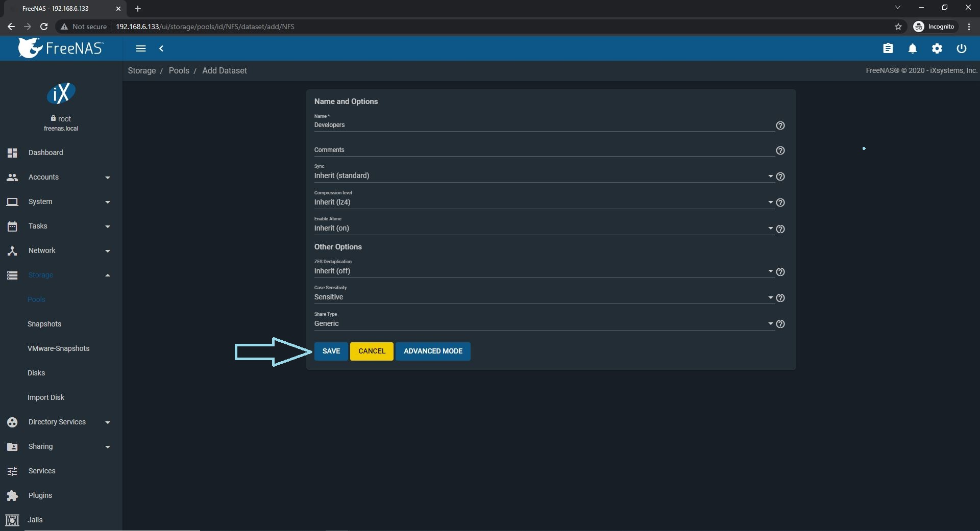Show help for Case Sensitivity
This screenshot has height=531, width=980.
coord(780,298)
